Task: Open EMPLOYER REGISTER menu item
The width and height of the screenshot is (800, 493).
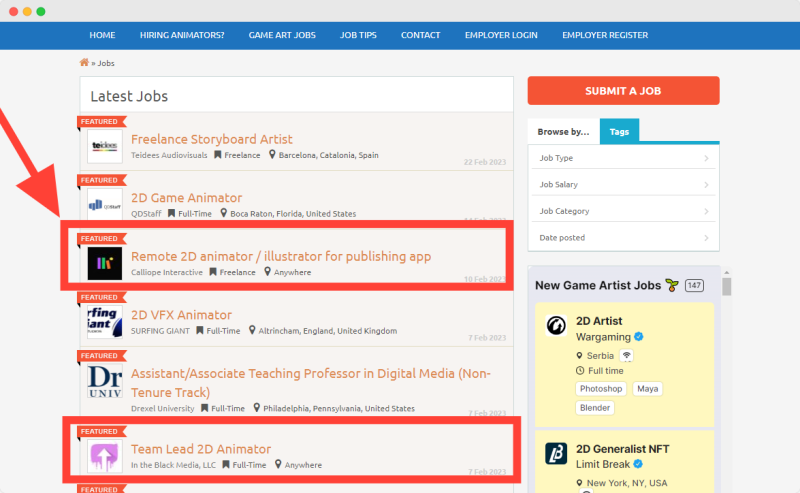Action: pos(605,35)
